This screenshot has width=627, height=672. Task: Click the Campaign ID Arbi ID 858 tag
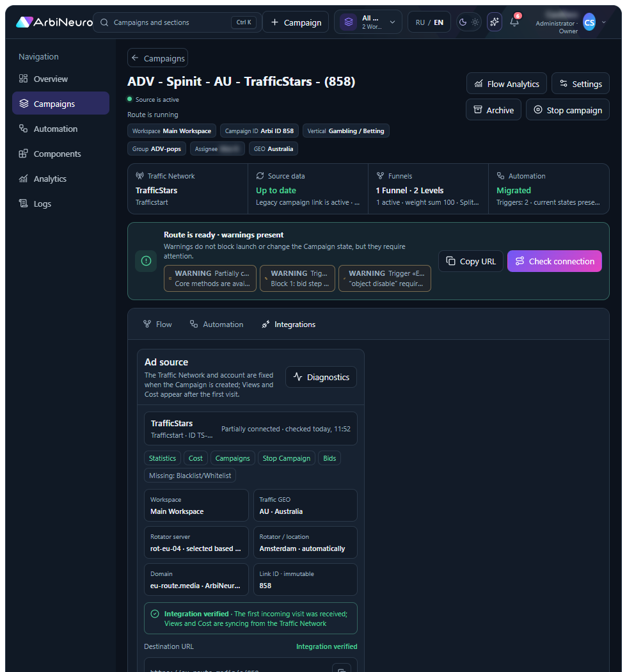tap(259, 131)
